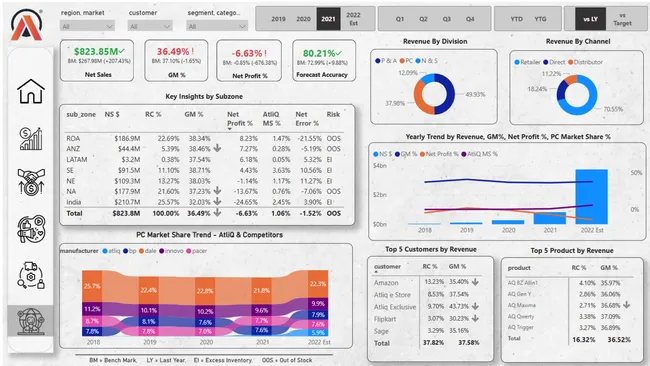This screenshot has height=366, width=650.
Task: Open the customer filter dropdown
Action: [x=150, y=27]
